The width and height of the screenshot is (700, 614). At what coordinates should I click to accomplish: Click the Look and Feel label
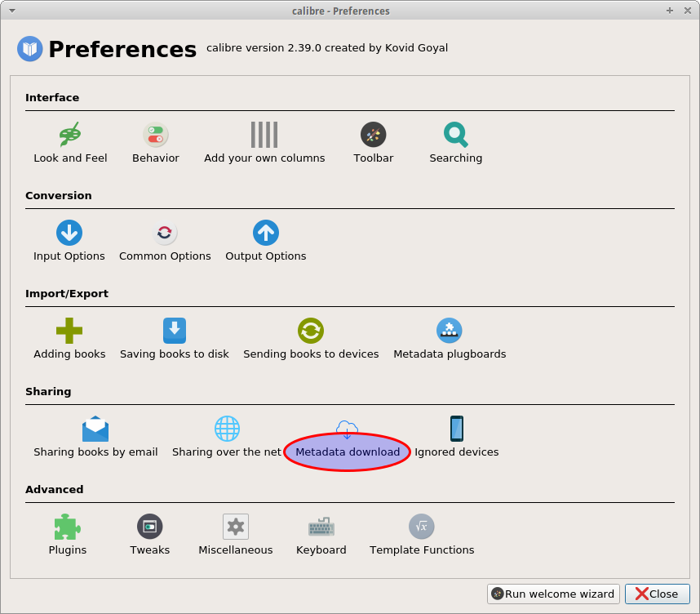point(70,158)
